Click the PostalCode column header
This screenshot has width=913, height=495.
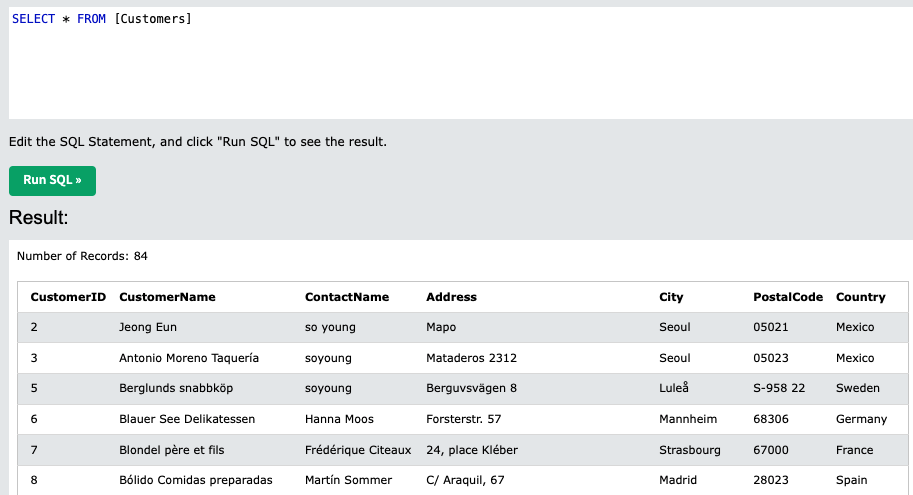788,297
